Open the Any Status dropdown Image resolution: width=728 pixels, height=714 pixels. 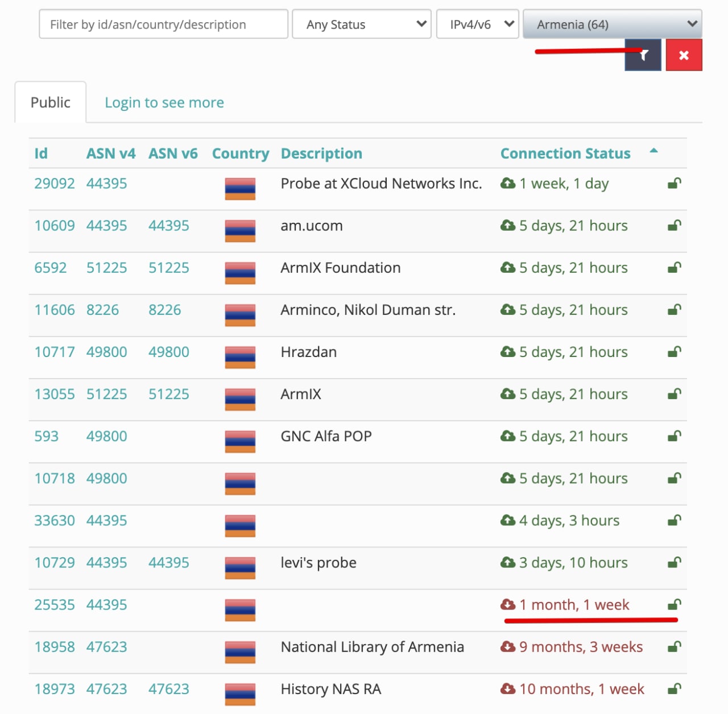click(x=362, y=24)
